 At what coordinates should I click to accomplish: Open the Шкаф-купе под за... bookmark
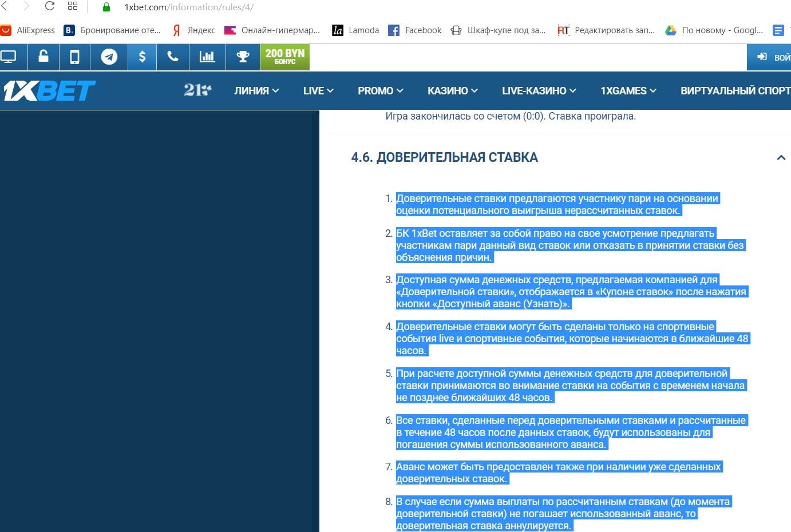tap(498, 30)
